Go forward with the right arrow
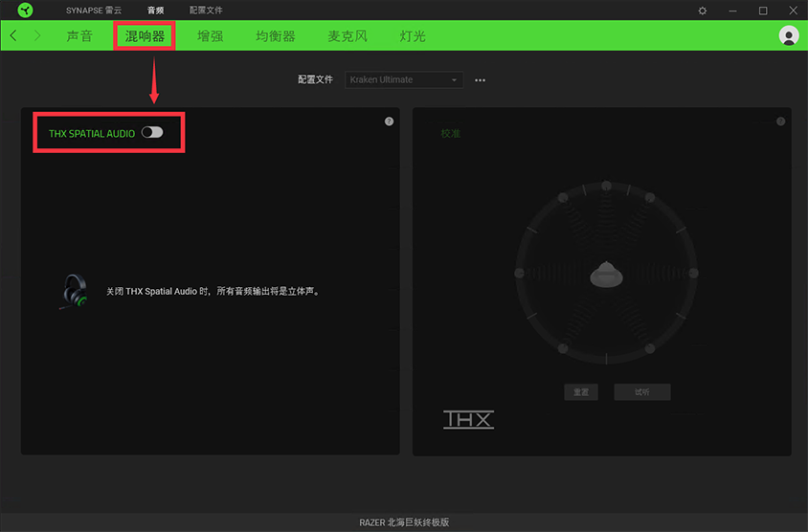This screenshot has height=532, width=808. click(37, 35)
